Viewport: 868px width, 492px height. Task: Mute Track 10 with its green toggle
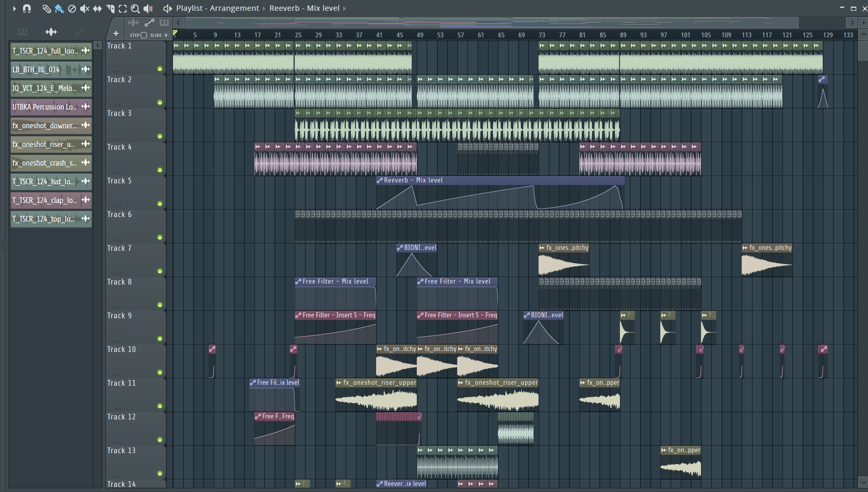click(160, 372)
